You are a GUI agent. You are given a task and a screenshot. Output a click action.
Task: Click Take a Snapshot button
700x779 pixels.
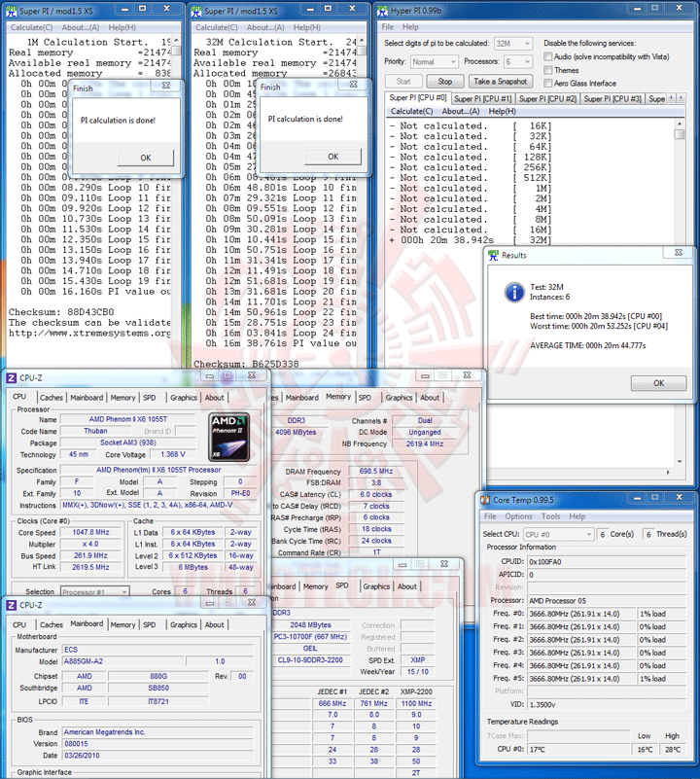500,81
